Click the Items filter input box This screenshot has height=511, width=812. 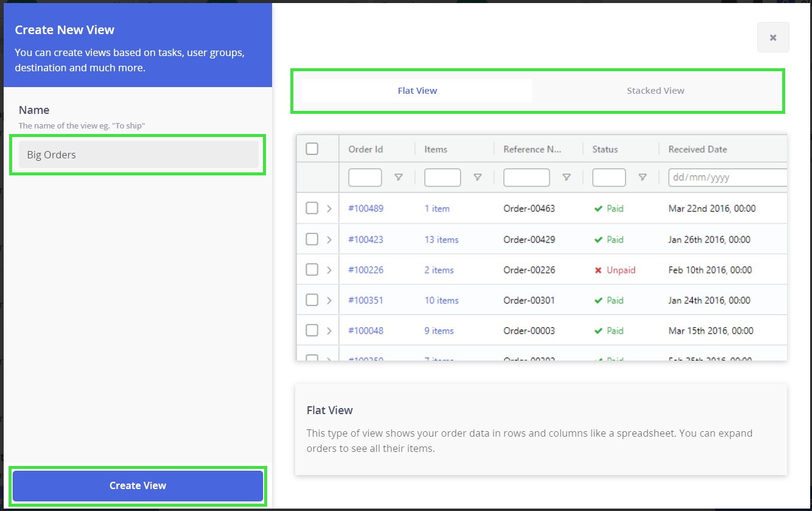443,177
